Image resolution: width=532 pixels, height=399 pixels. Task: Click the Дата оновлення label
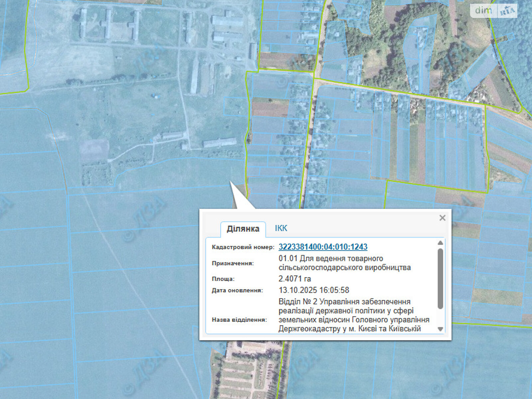(237, 291)
